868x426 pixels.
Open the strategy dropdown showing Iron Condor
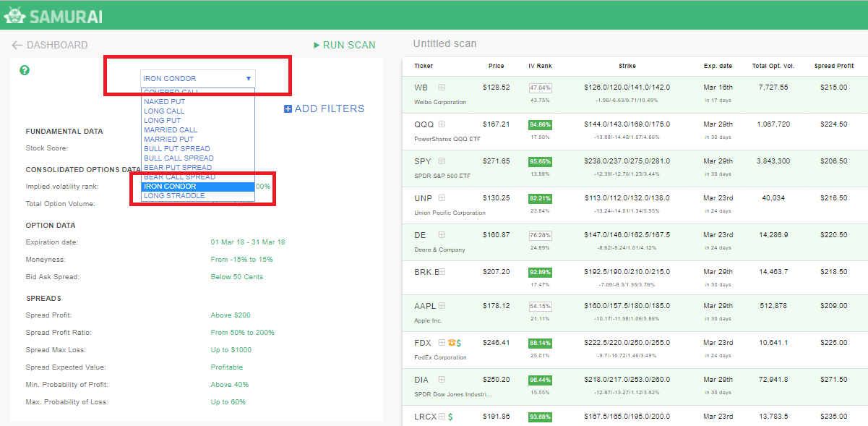point(197,78)
